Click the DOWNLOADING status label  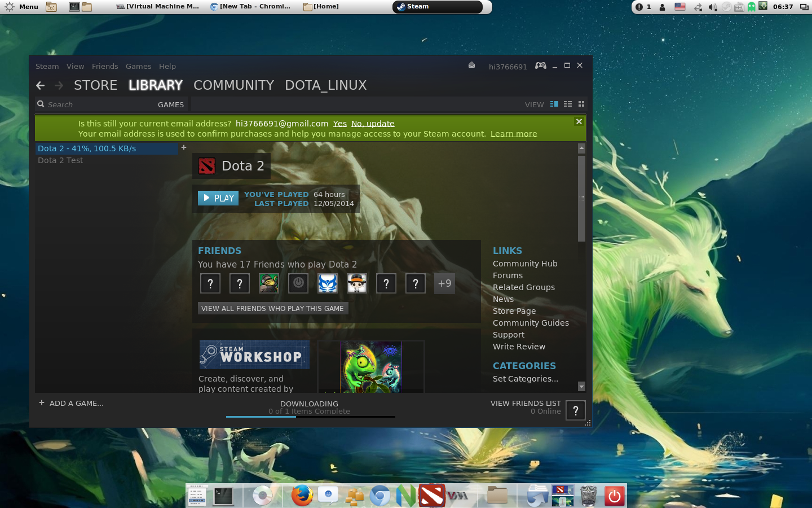click(310, 404)
